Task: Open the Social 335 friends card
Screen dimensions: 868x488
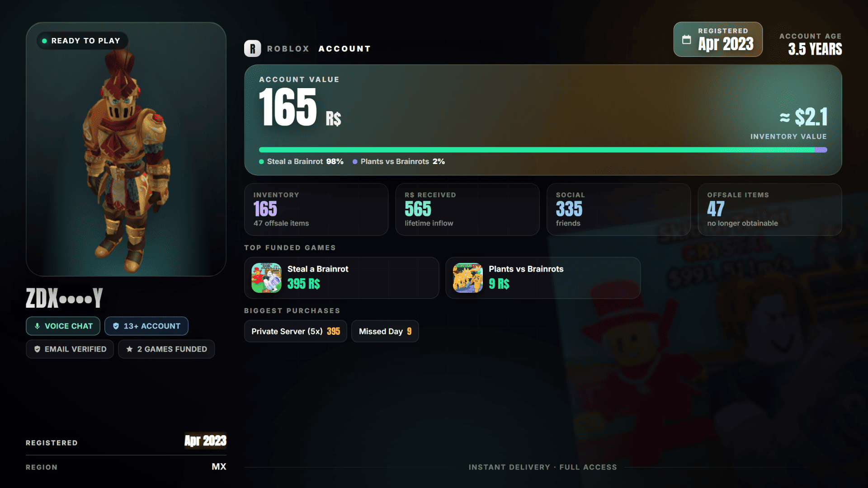Action: 618,209
